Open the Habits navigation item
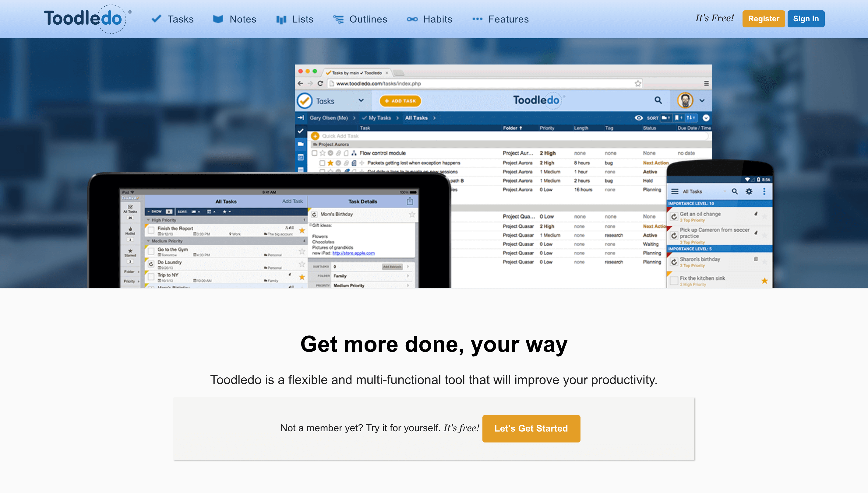The width and height of the screenshot is (868, 493). [429, 19]
